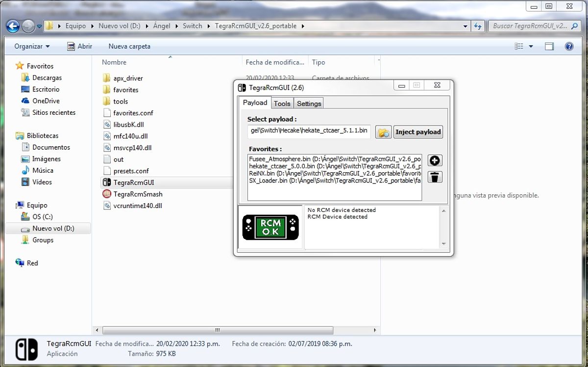Screen dimensions: 588x367
Task: Select Fusee_Atmosphere.bin in Favorites
Action: coord(335,159)
